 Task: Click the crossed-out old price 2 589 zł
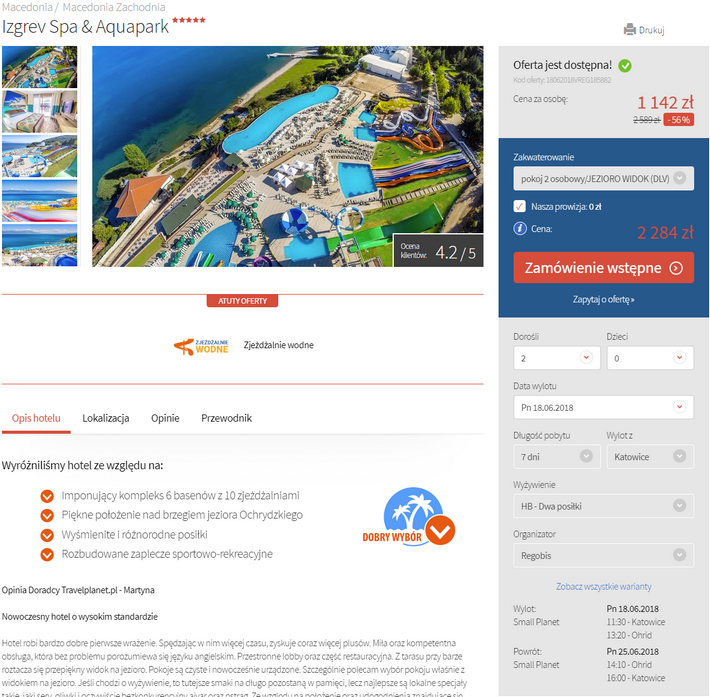point(647,120)
